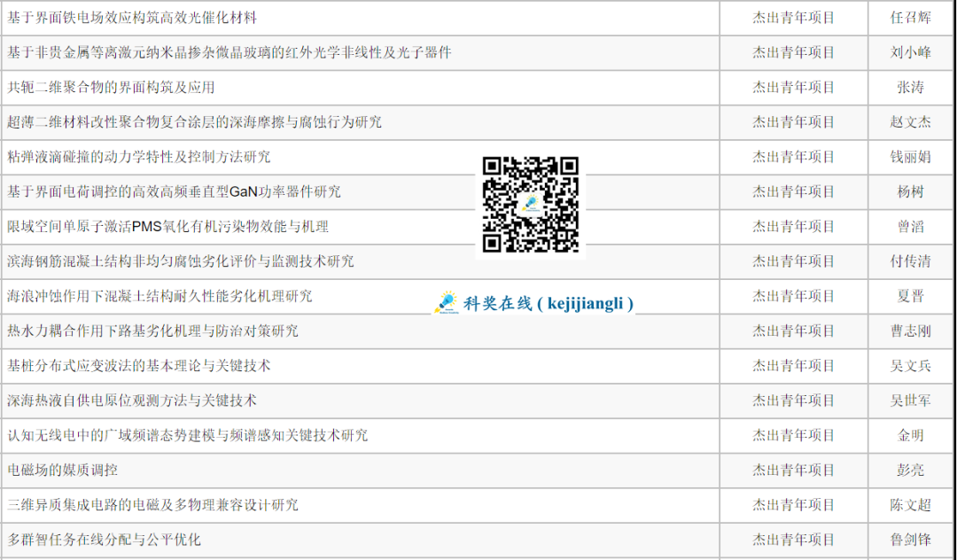Click the name 金明

910,435
